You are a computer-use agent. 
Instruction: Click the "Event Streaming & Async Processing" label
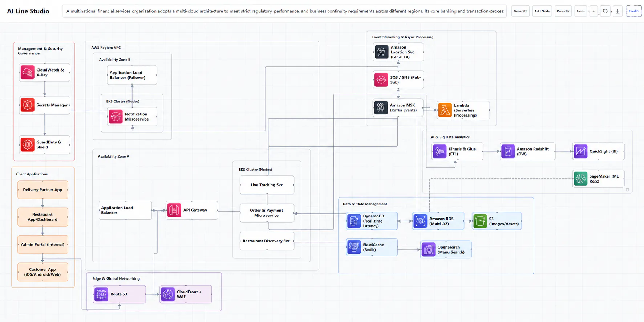pyautogui.click(x=403, y=37)
